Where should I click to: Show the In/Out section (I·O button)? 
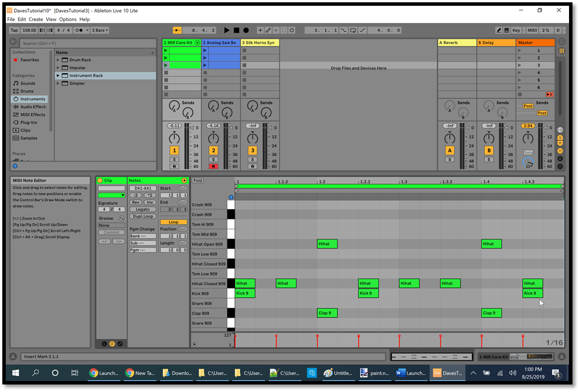click(560, 130)
